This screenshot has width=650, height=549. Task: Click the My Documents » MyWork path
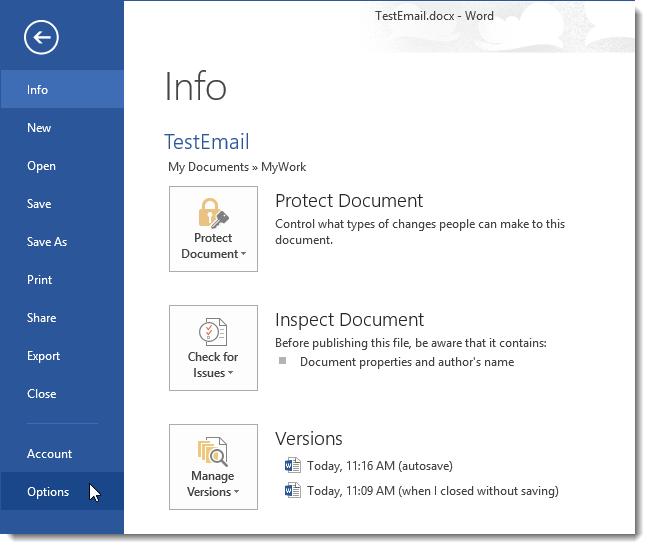click(237, 167)
